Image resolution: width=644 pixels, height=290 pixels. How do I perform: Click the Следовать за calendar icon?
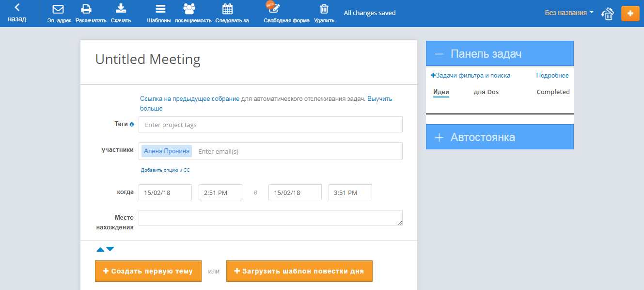[x=227, y=9]
